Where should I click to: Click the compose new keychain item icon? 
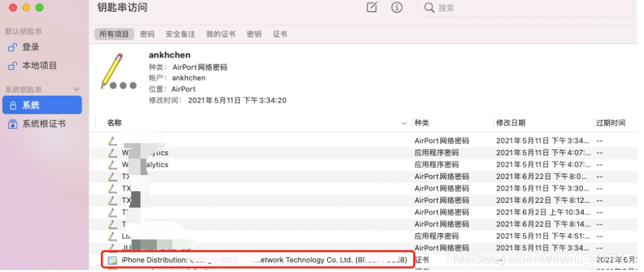(372, 7)
